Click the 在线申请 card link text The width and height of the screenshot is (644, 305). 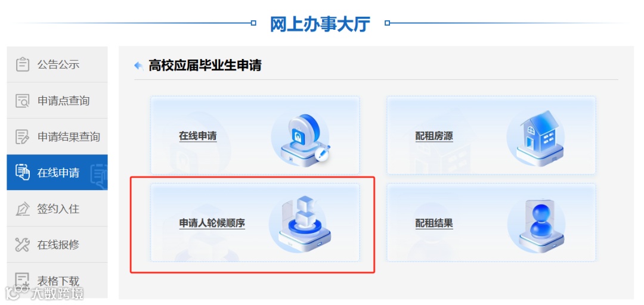coord(197,136)
